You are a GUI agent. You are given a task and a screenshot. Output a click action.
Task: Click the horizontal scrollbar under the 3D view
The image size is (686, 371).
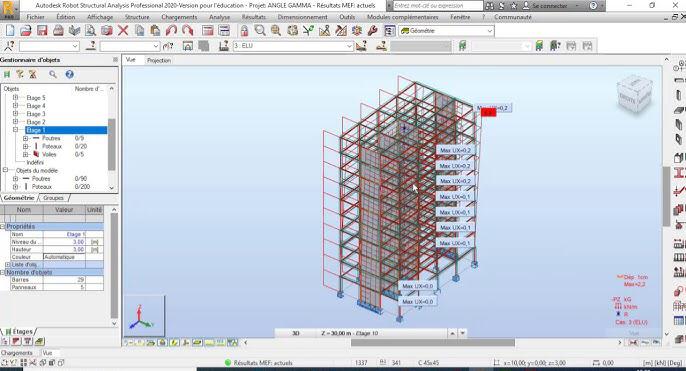pyautogui.click(x=433, y=343)
